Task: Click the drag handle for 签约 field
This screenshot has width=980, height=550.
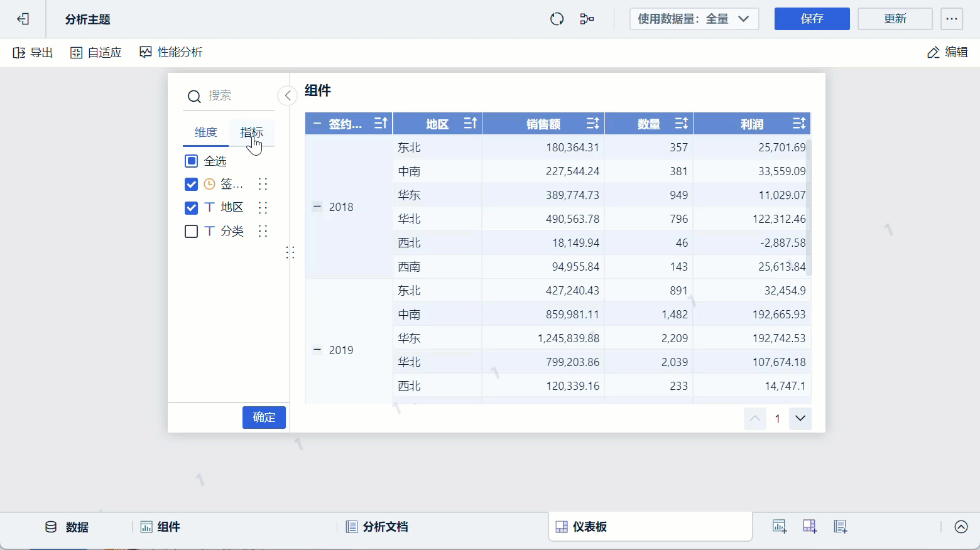Action: [263, 184]
